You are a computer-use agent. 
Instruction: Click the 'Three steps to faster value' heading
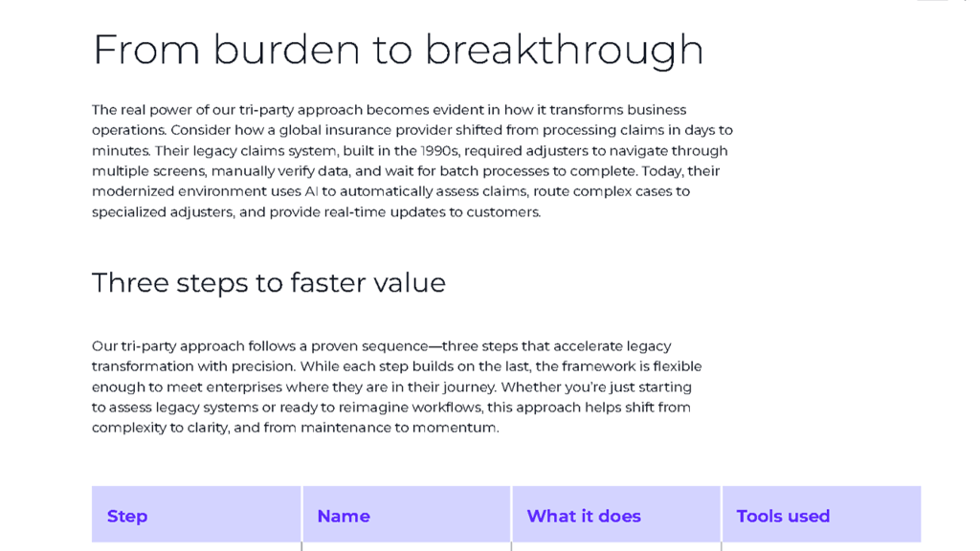point(269,283)
